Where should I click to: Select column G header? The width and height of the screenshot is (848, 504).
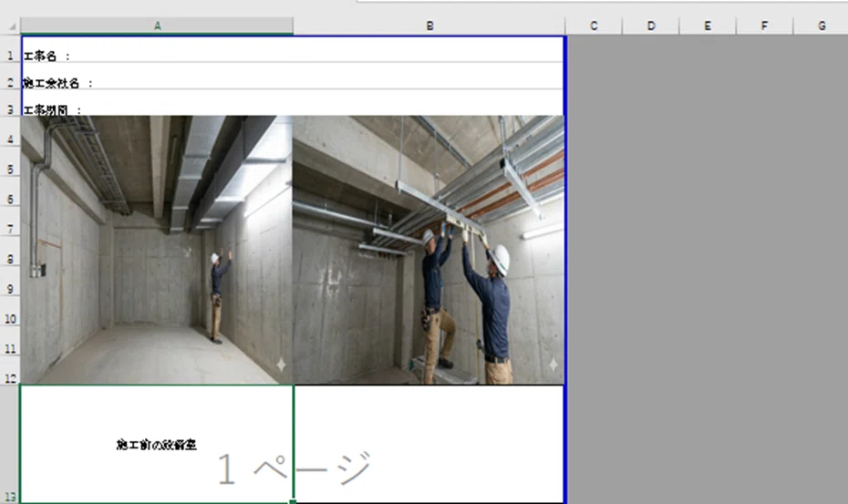click(x=821, y=26)
